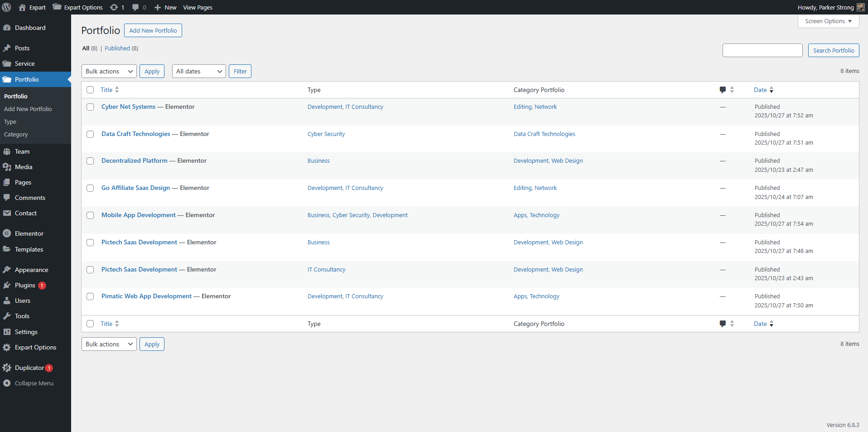The image size is (868, 432).
Task: Select the Mobile App Development checkbox
Action: tap(90, 215)
